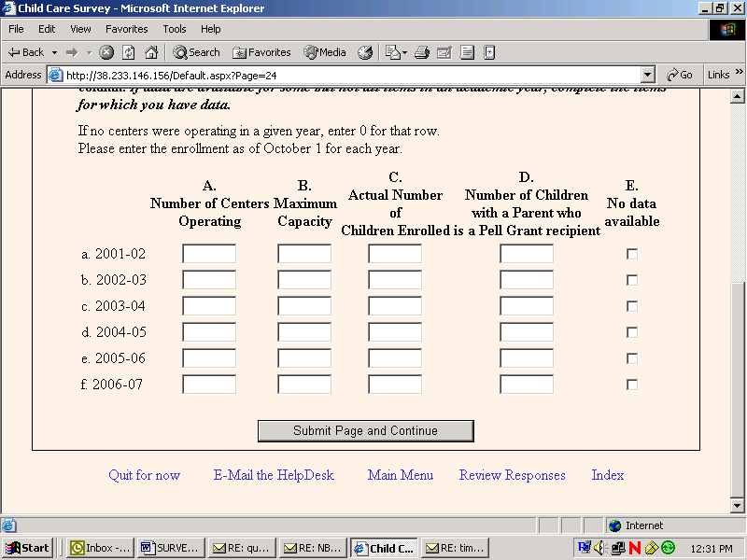The width and height of the screenshot is (747, 560).
Task: Open the Tools menu
Action: (x=175, y=29)
